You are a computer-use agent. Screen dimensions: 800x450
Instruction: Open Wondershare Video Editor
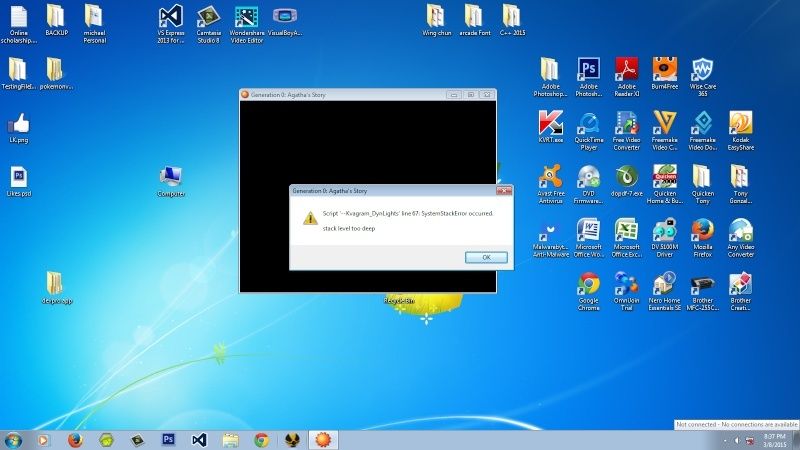point(246,24)
